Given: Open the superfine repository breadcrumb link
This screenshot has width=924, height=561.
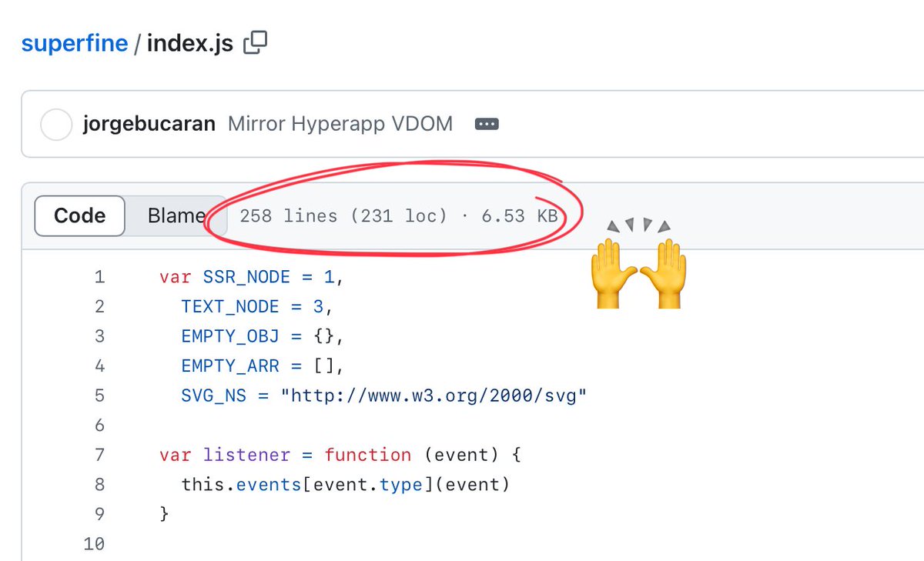Looking at the screenshot, I should click(x=75, y=43).
